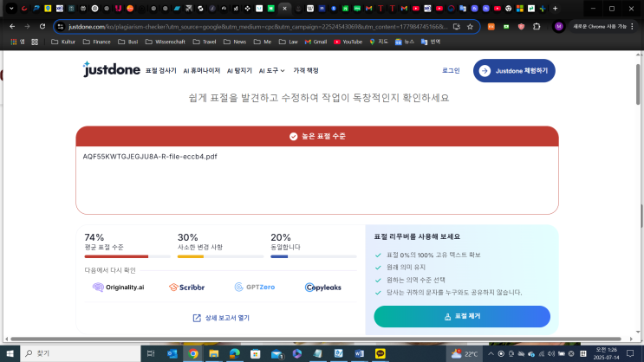The height and width of the screenshot is (362, 644).
Task: Open the News bookmarks folder
Action: click(235, 42)
